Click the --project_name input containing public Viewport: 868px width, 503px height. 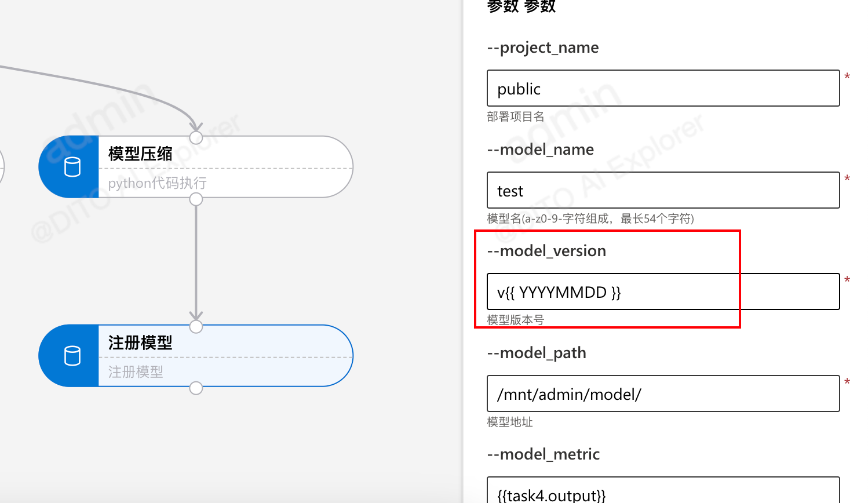pyautogui.click(x=663, y=88)
